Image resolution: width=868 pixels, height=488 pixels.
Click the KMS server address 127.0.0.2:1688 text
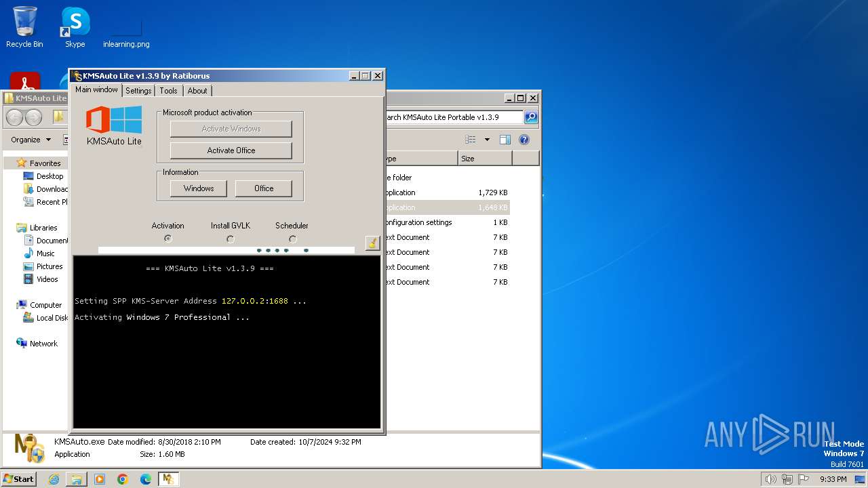point(254,301)
